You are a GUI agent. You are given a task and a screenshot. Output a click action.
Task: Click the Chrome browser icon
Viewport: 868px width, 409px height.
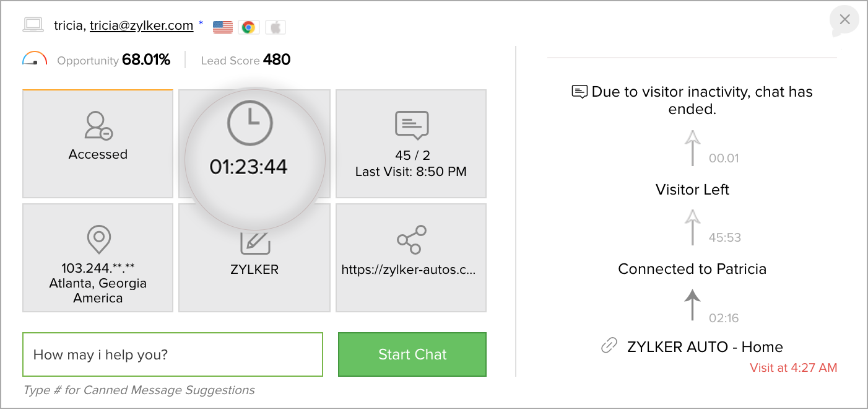point(248,27)
